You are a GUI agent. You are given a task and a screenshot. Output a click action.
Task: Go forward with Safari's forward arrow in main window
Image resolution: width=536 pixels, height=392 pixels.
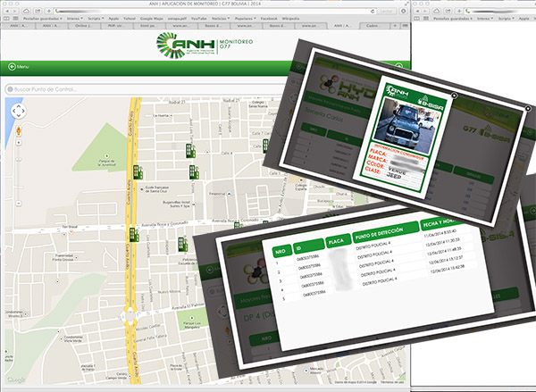[x=14, y=11]
